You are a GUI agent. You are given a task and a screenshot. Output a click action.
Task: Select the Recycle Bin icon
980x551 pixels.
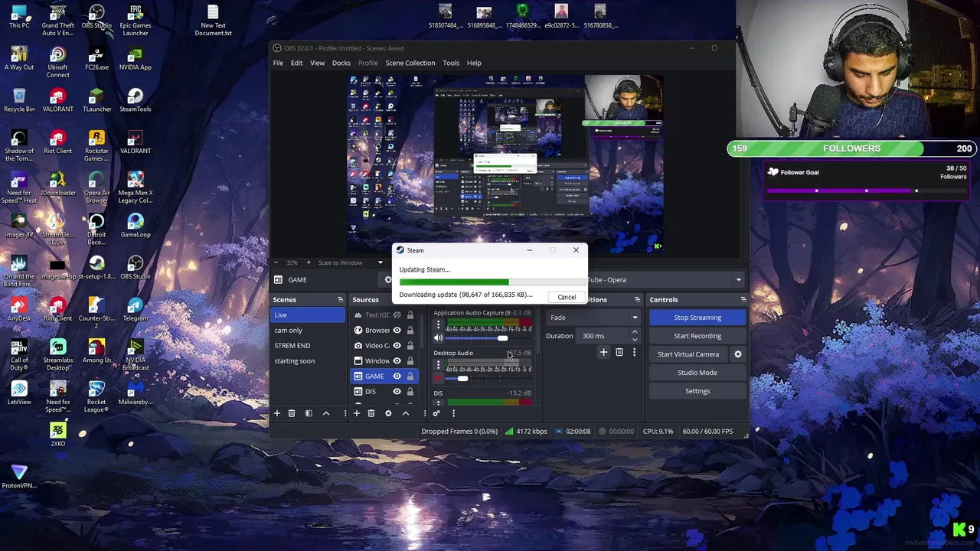click(19, 101)
